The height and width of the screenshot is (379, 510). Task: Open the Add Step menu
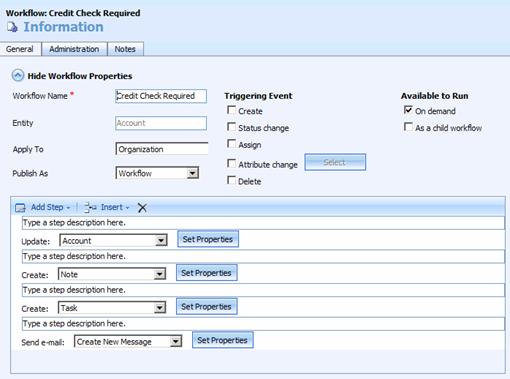point(50,207)
